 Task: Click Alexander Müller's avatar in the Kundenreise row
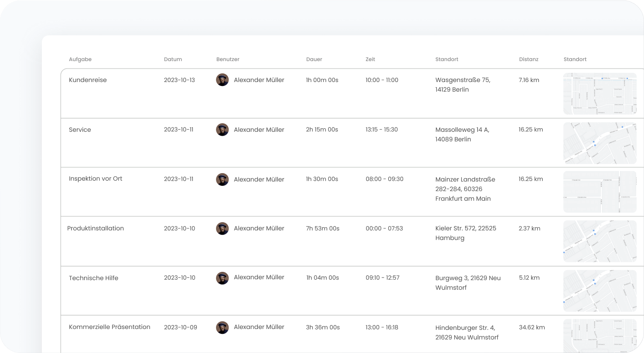[222, 80]
